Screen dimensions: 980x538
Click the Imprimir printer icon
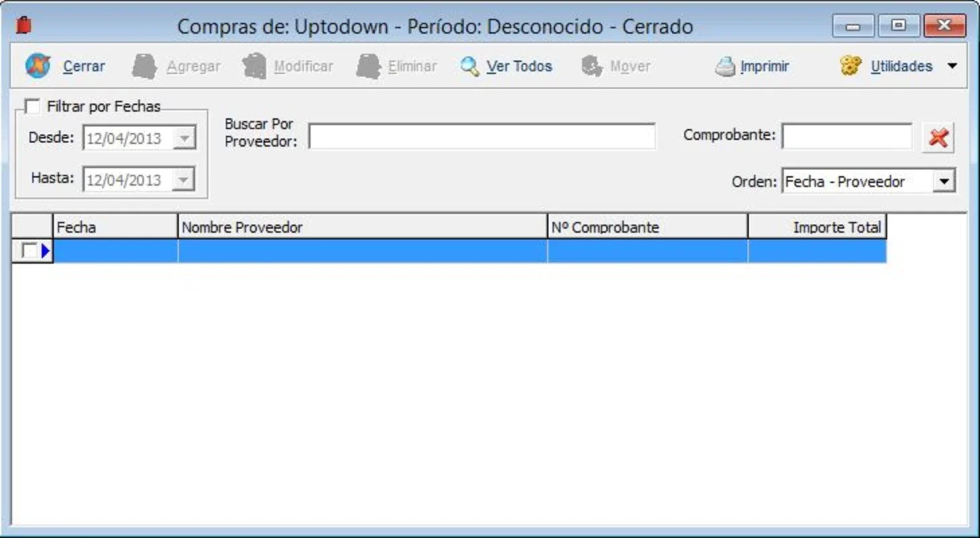click(x=725, y=67)
